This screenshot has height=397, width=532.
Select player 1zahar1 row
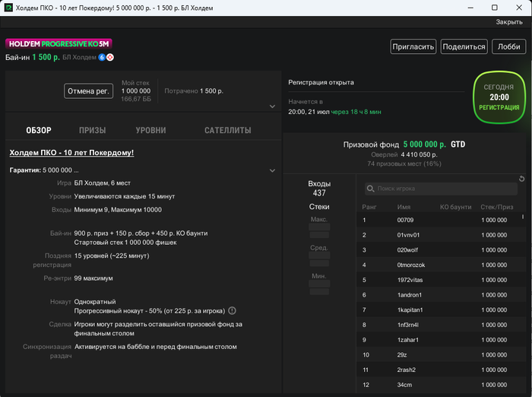tap(441, 340)
